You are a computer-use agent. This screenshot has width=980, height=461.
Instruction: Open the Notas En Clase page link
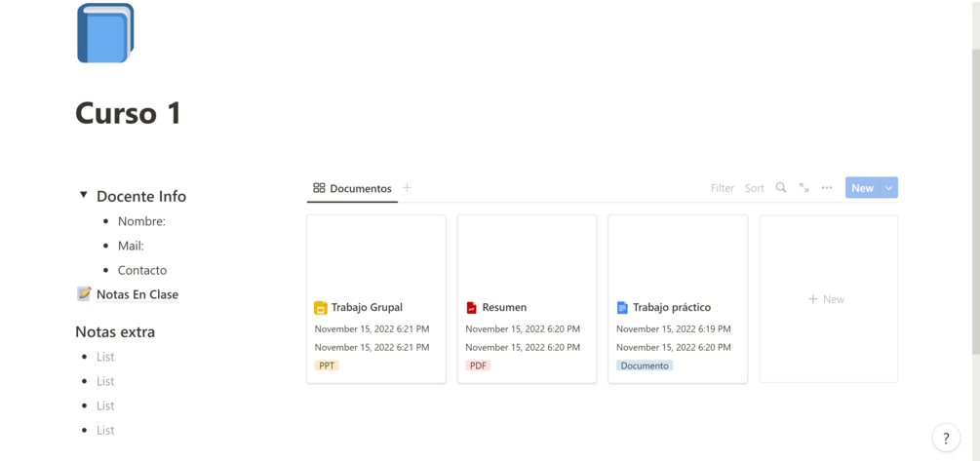click(137, 294)
